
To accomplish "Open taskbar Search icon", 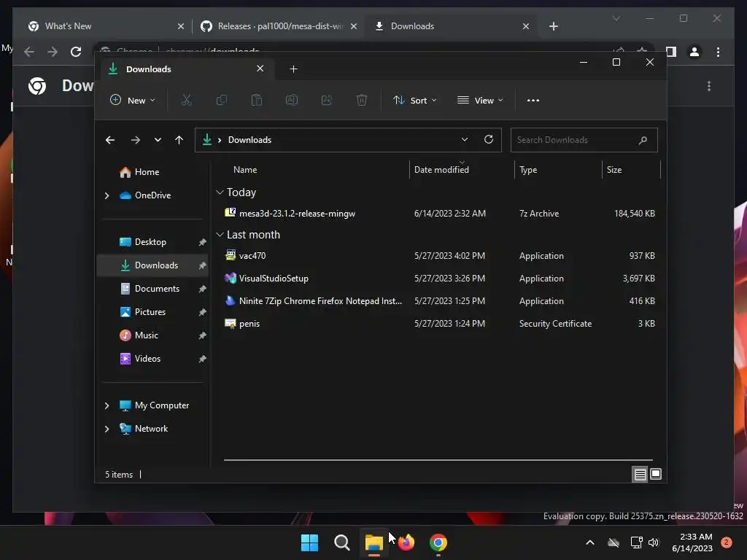I will 341,542.
